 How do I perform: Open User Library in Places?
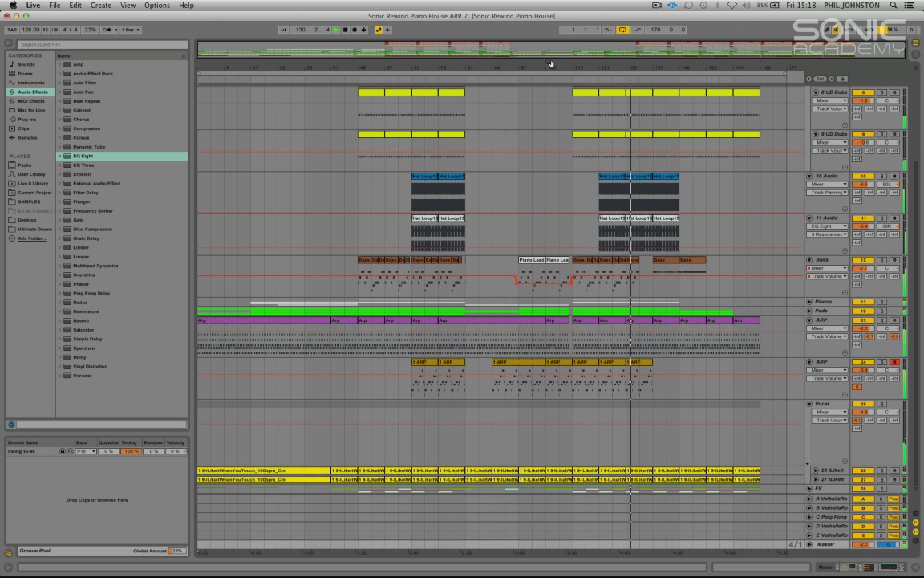coord(31,174)
